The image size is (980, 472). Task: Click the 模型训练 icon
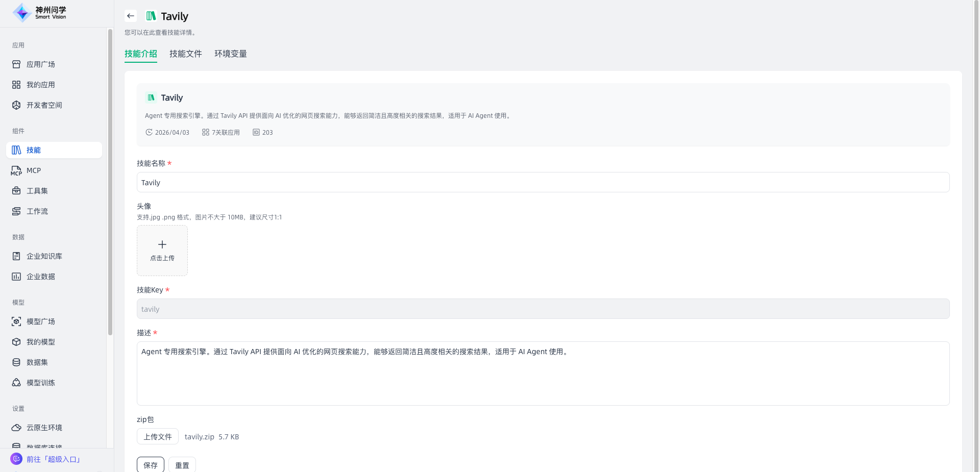(x=16, y=383)
